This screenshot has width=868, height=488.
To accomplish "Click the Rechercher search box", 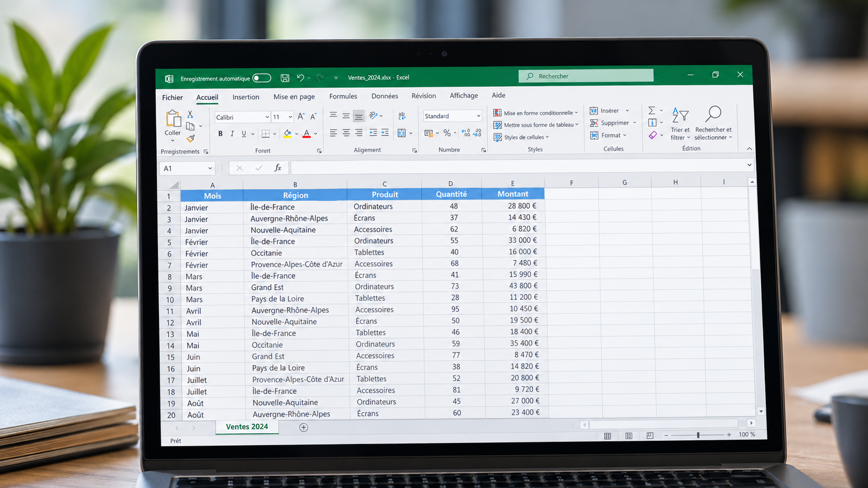I will pos(586,76).
